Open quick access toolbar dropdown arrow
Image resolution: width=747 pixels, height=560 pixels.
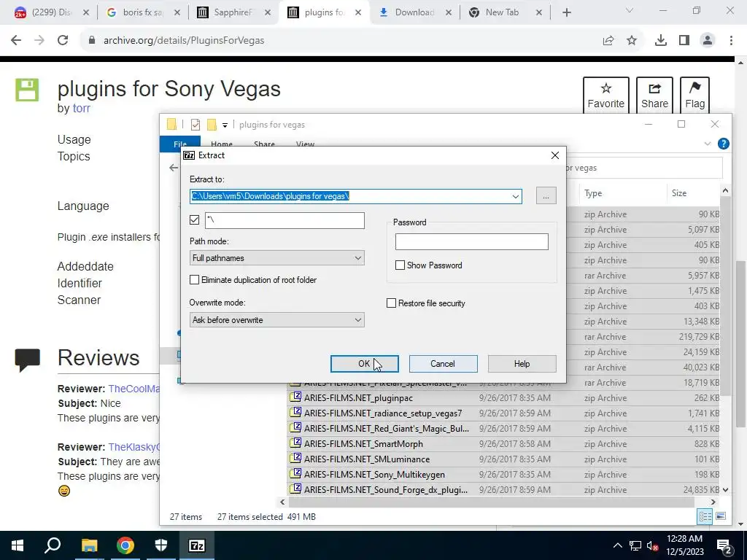pos(225,125)
